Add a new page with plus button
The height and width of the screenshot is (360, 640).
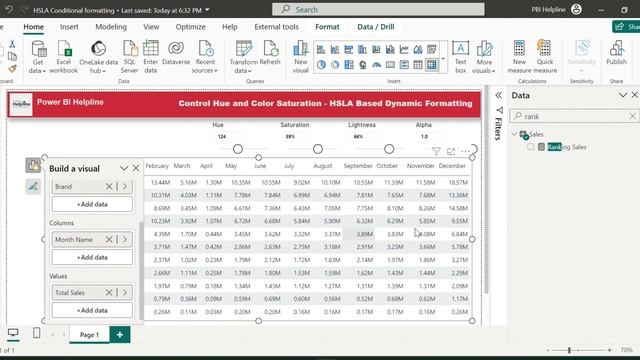pyautogui.click(x=120, y=335)
